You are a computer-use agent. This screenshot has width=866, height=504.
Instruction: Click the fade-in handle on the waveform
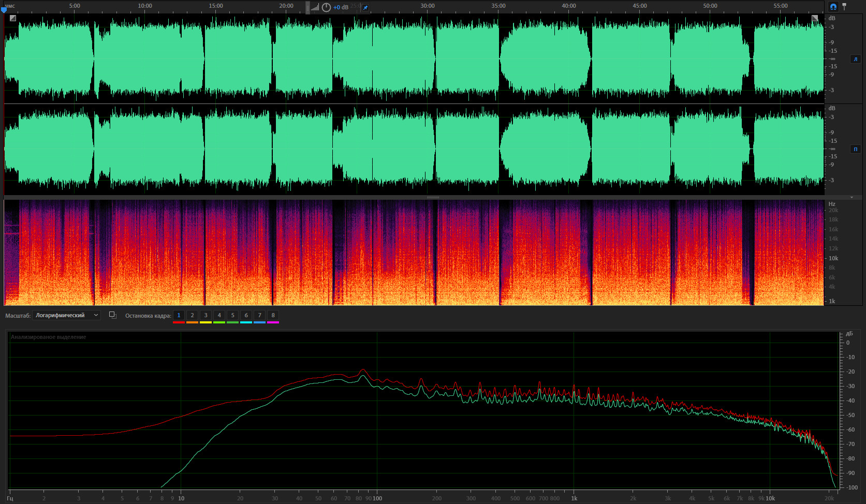coord(13,18)
